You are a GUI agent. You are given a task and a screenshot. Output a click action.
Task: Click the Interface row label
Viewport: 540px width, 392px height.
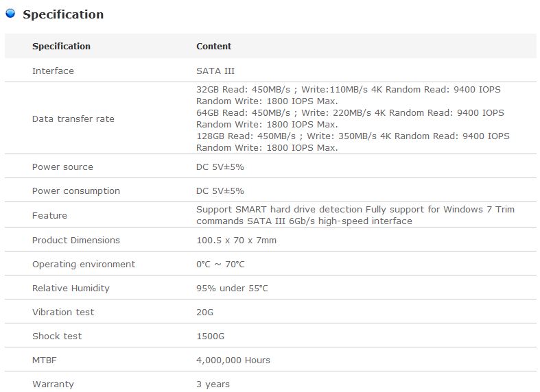[53, 71]
